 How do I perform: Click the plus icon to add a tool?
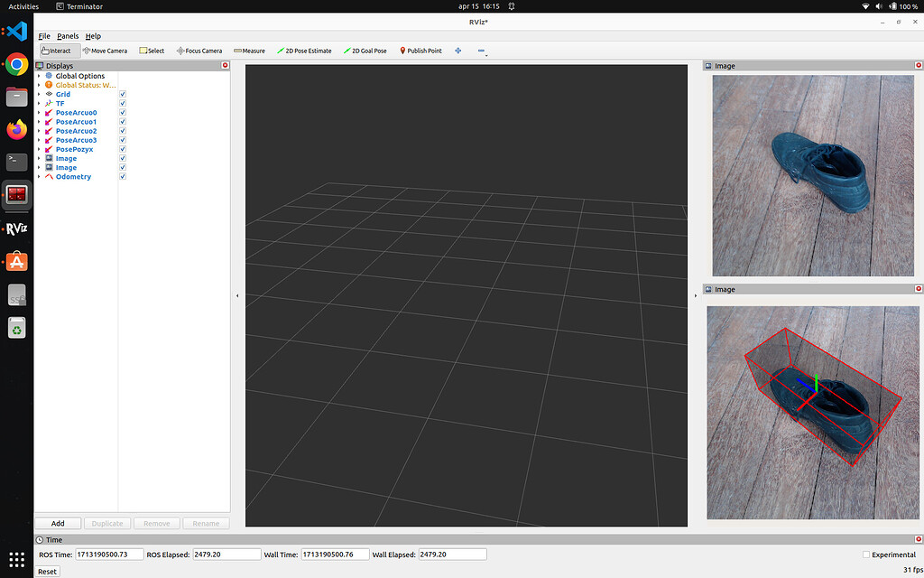[457, 51]
